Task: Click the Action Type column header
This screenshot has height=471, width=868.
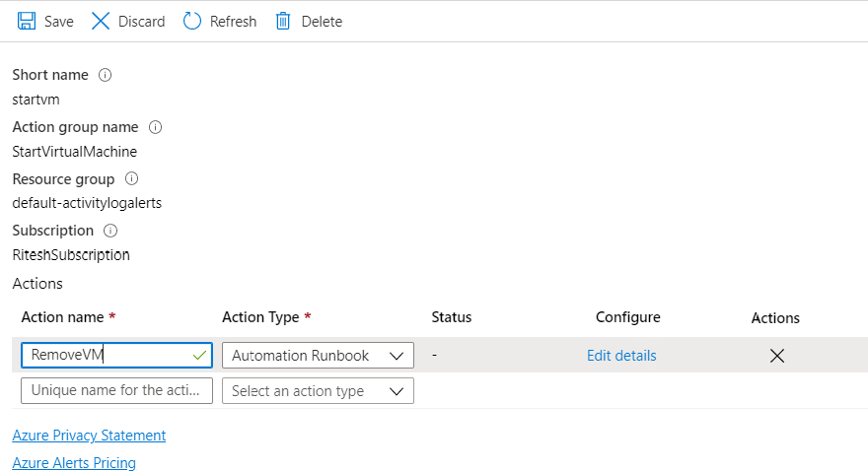Action: tap(261, 317)
